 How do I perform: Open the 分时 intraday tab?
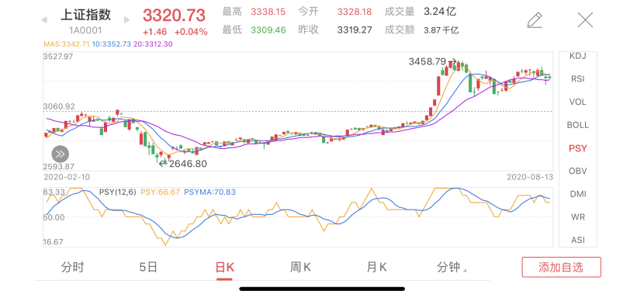pyautogui.click(x=72, y=267)
